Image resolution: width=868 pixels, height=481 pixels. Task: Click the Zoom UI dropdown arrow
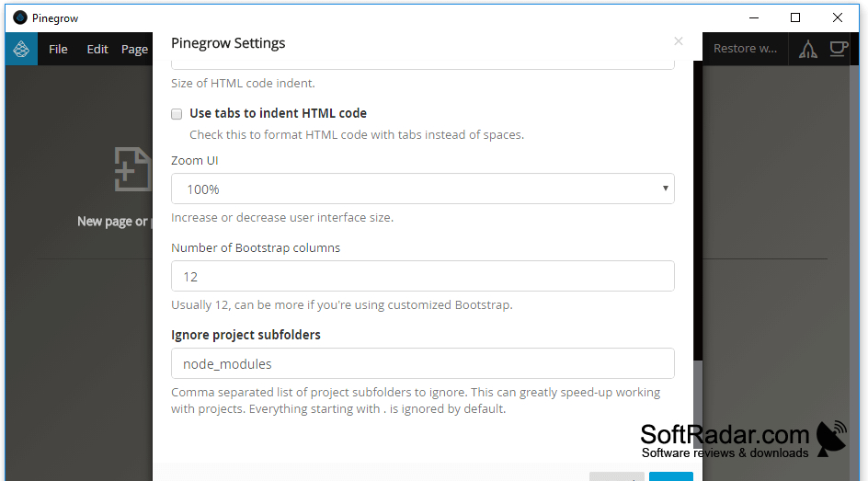point(665,189)
